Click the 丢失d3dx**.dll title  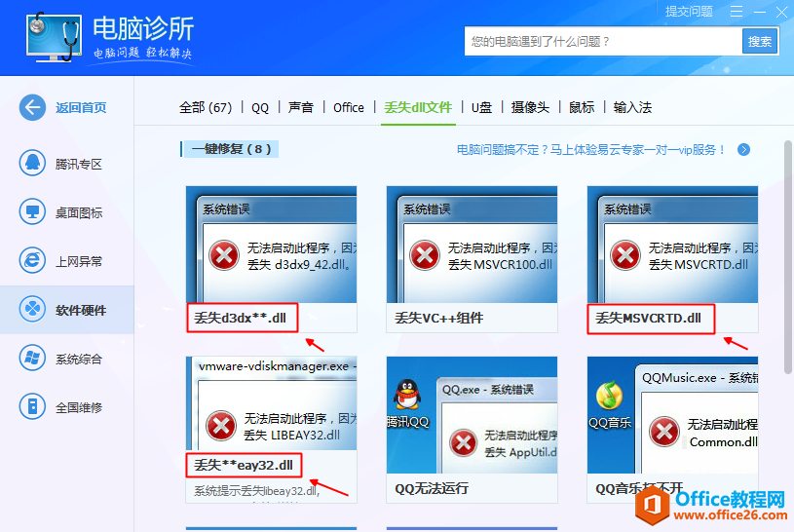click(241, 318)
